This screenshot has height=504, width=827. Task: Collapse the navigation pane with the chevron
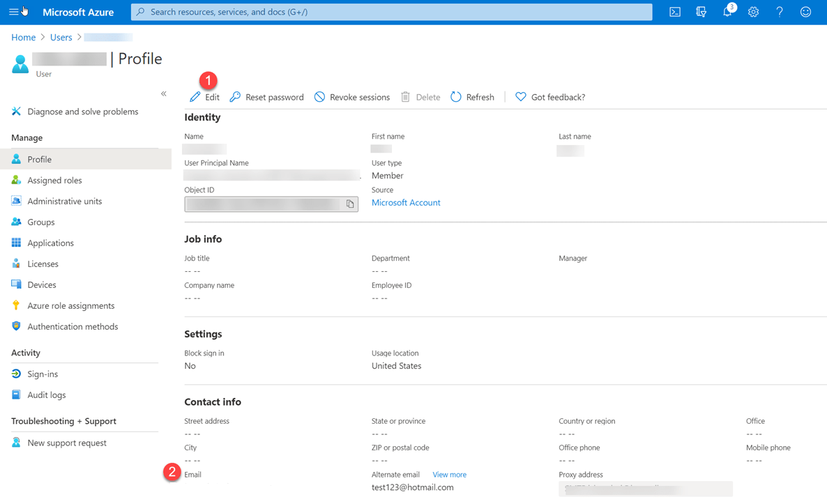tap(164, 93)
